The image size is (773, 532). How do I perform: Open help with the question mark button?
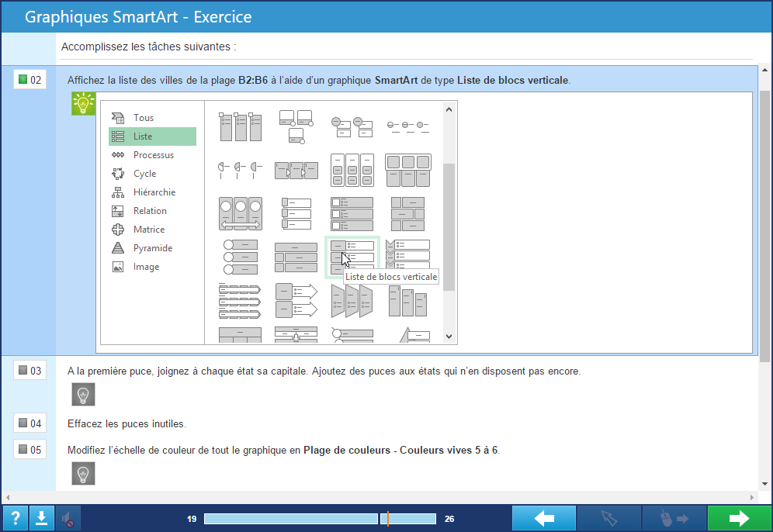(16, 518)
